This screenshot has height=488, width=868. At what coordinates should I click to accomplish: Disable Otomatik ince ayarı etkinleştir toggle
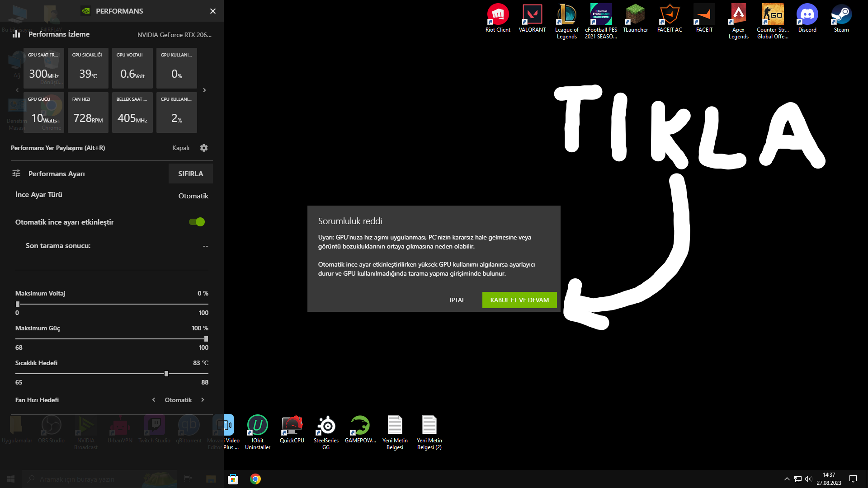point(197,222)
